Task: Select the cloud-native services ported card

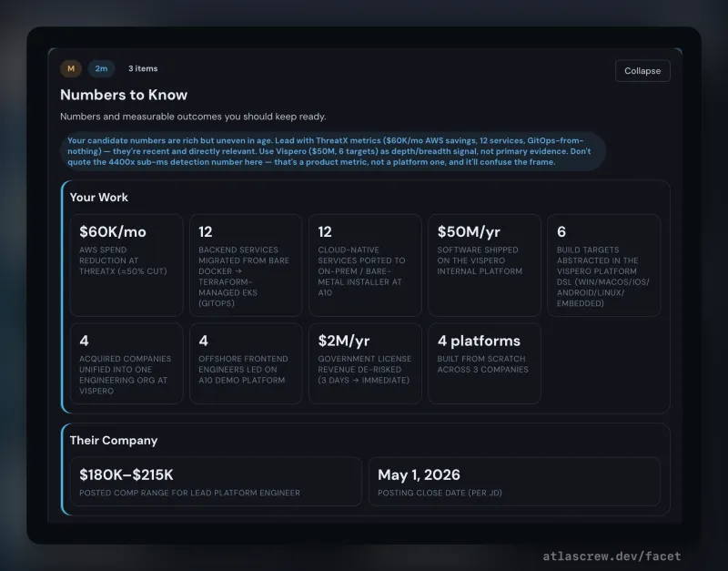Action: 365,265
